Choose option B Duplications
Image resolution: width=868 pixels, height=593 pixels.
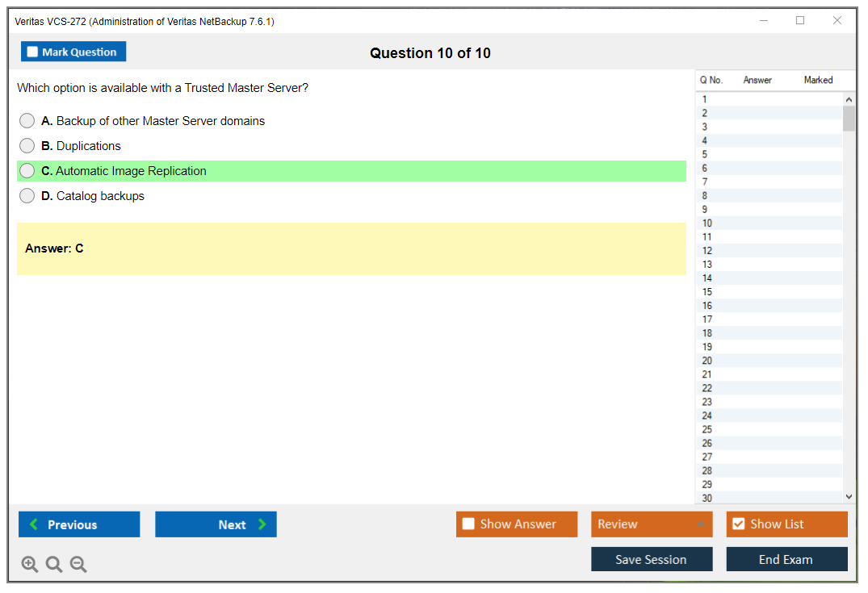click(x=27, y=146)
